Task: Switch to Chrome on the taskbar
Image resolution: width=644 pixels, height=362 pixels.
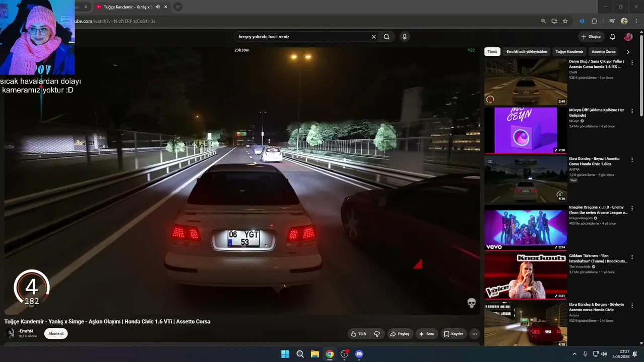Action: (330, 354)
